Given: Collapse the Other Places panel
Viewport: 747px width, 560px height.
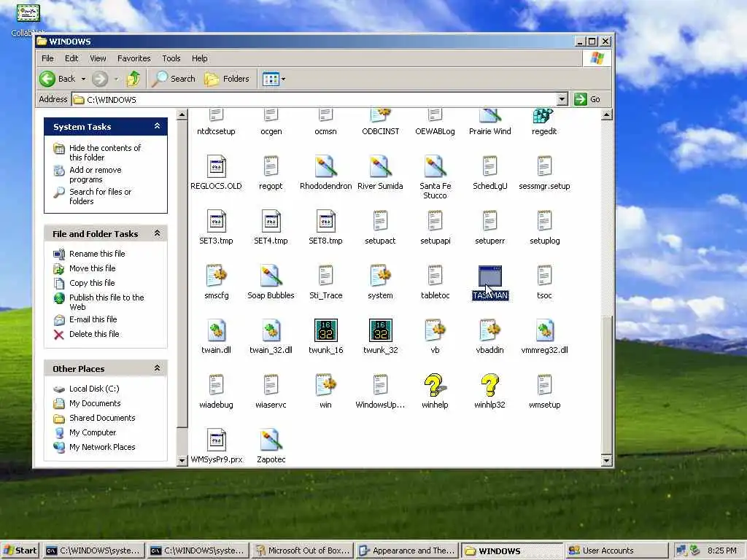Looking at the screenshot, I should (x=158, y=368).
